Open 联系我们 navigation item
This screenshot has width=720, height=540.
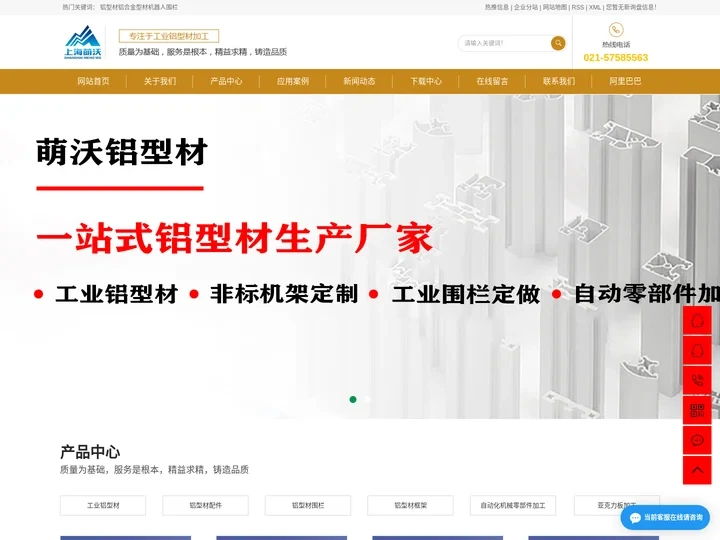tap(559, 81)
